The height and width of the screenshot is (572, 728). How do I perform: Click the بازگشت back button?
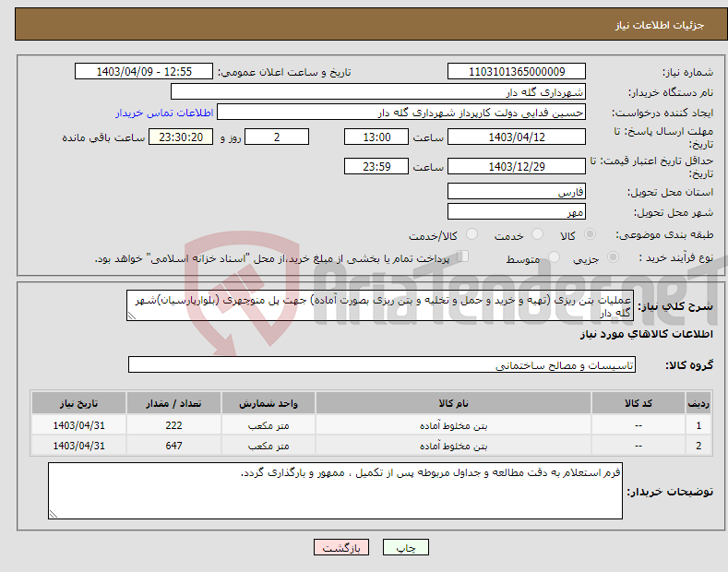click(x=341, y=547)
